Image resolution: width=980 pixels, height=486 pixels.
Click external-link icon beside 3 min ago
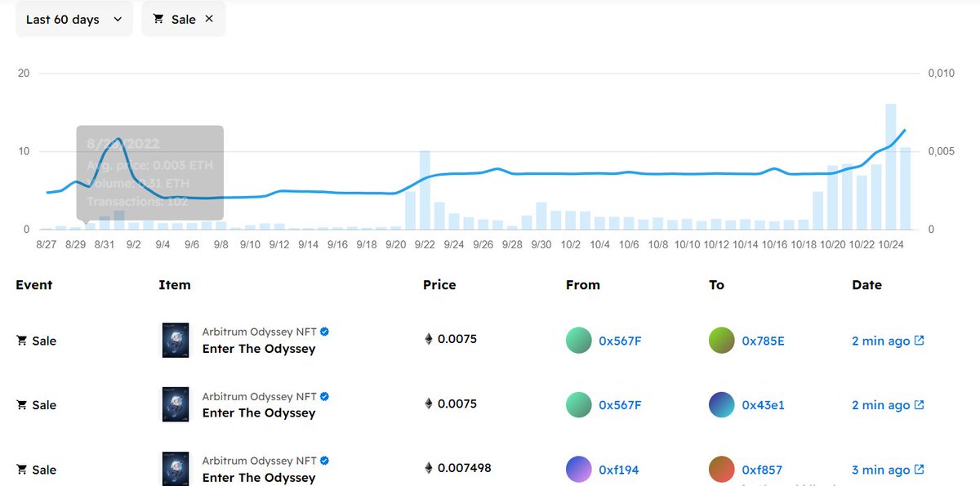(919, 469)
